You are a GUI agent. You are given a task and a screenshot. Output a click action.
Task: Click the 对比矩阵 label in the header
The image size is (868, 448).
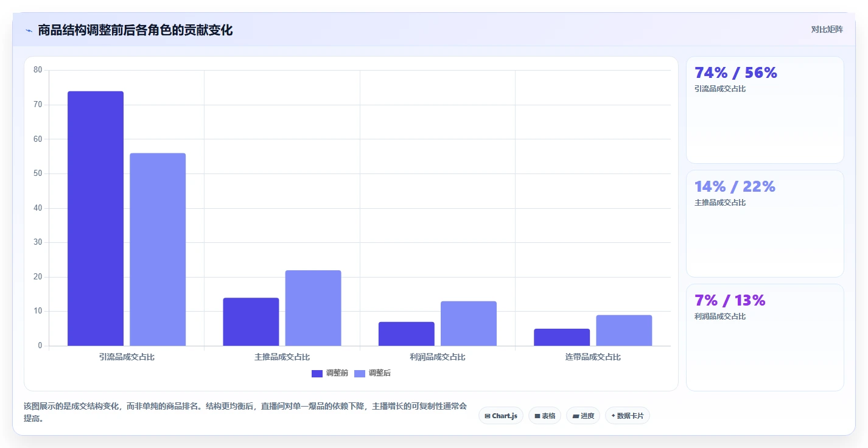click(827, 29)
